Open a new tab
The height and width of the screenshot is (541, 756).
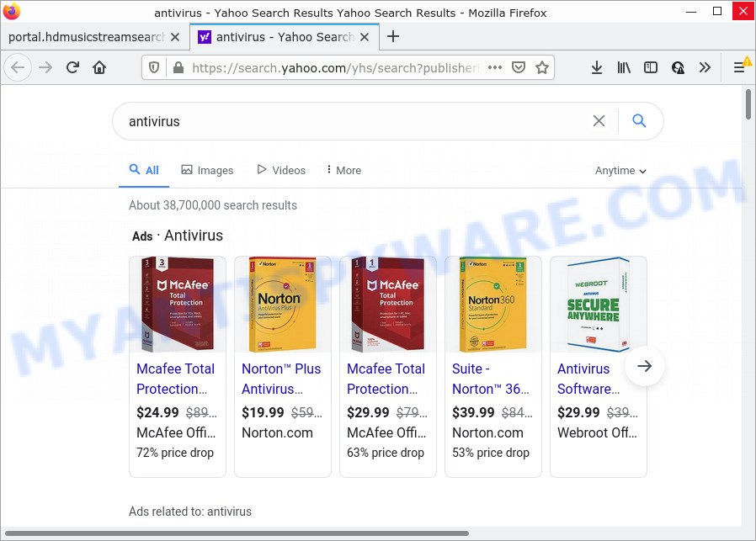click(x=393, y=37)
